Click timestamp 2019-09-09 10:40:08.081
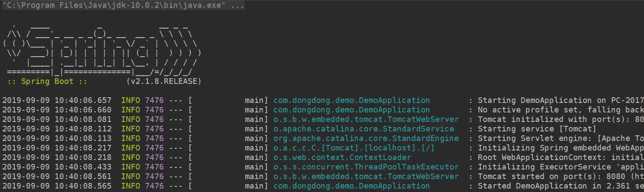Screen dimensions: 644x192 coord(57,119)
